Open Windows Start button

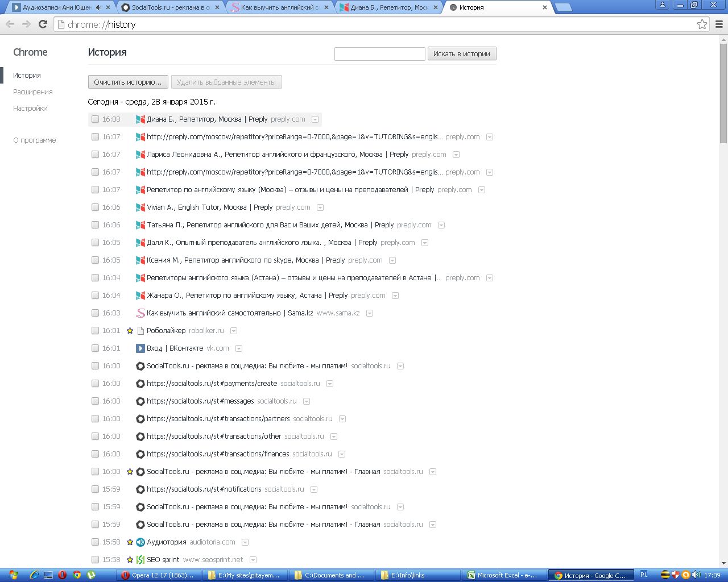[13, 575]
